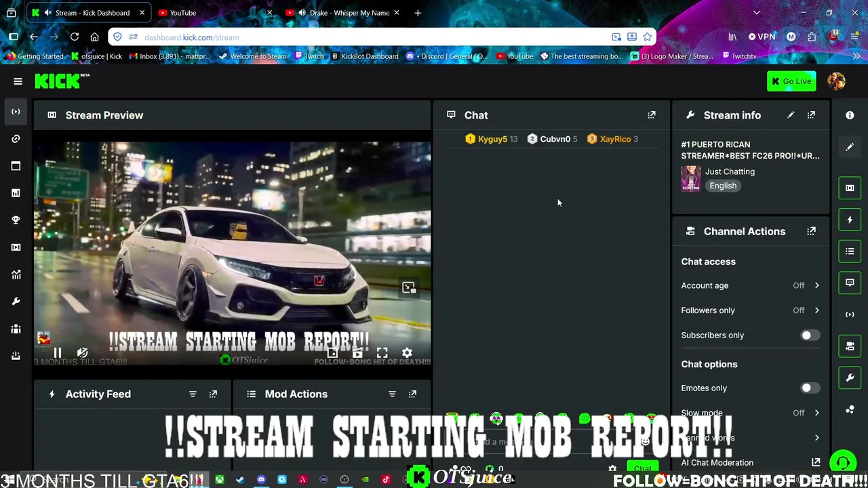Viewport: 868px width, 488px height.
Task: Expand the Account age setting
Action: (816, 285)
